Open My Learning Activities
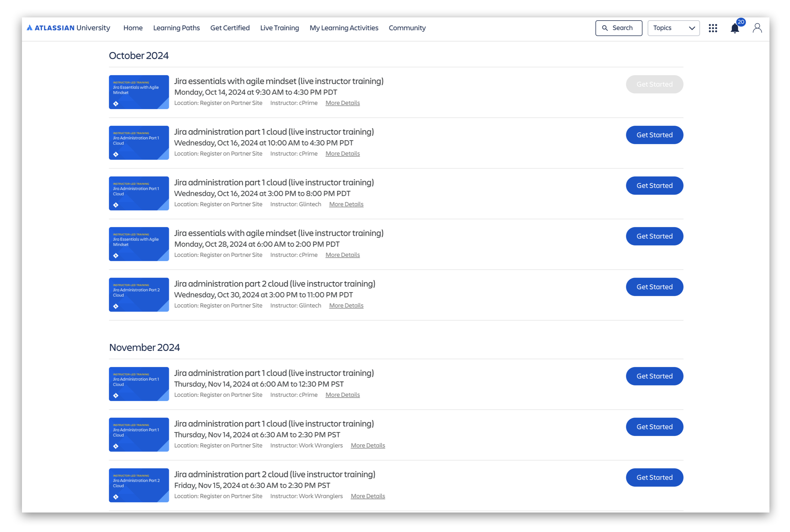The width and height of the screenshot is (790, 532). 344,28
